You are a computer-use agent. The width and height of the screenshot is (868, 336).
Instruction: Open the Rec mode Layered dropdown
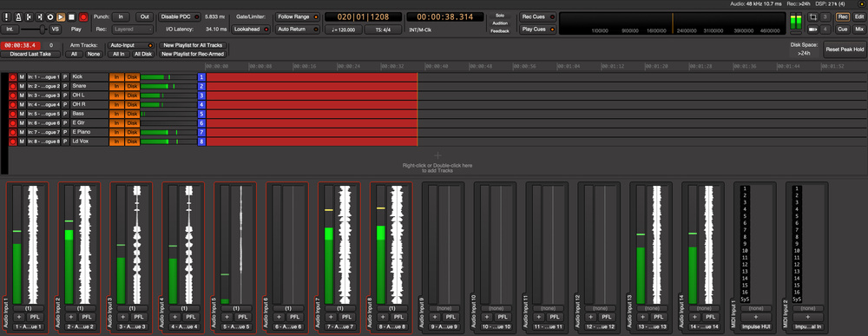(132, 29)
